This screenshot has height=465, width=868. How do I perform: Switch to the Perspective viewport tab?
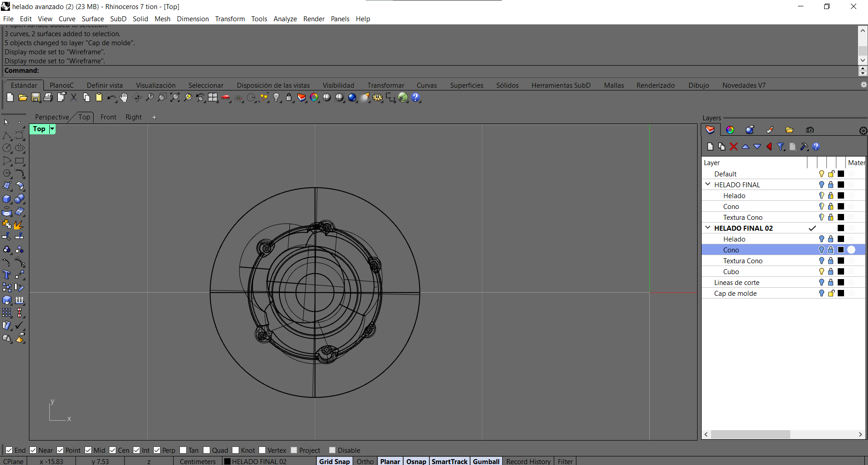pos(52,117)
